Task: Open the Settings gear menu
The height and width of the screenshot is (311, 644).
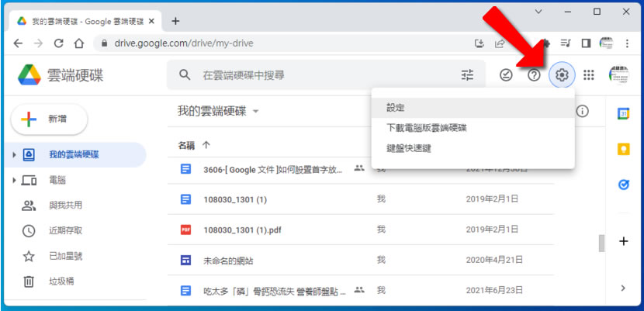Action: [562, 75]
